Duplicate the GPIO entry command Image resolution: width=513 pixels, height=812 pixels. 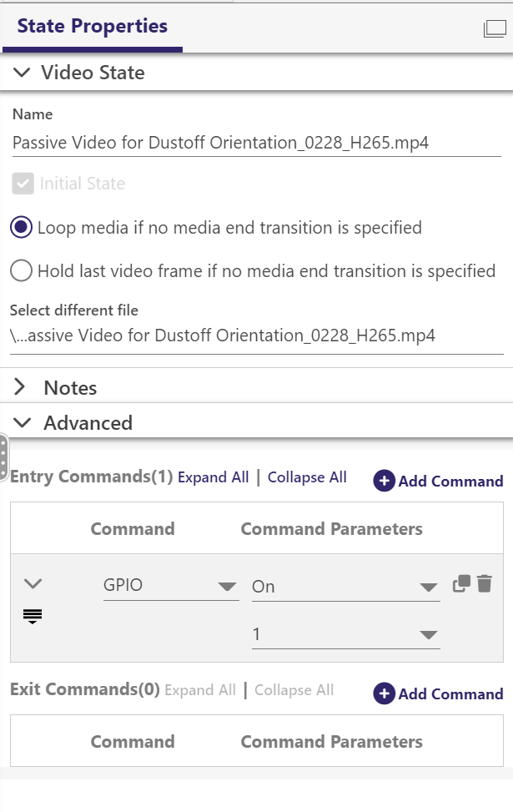461,584
